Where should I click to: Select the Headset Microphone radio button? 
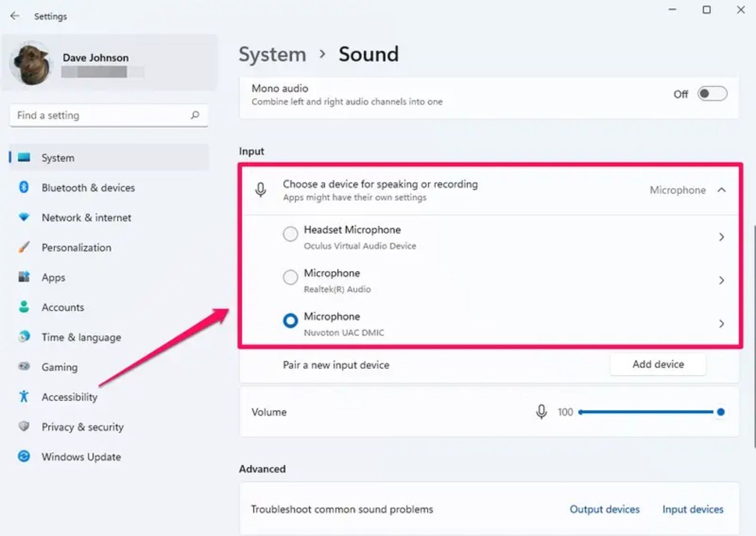[x=290, y=234]
